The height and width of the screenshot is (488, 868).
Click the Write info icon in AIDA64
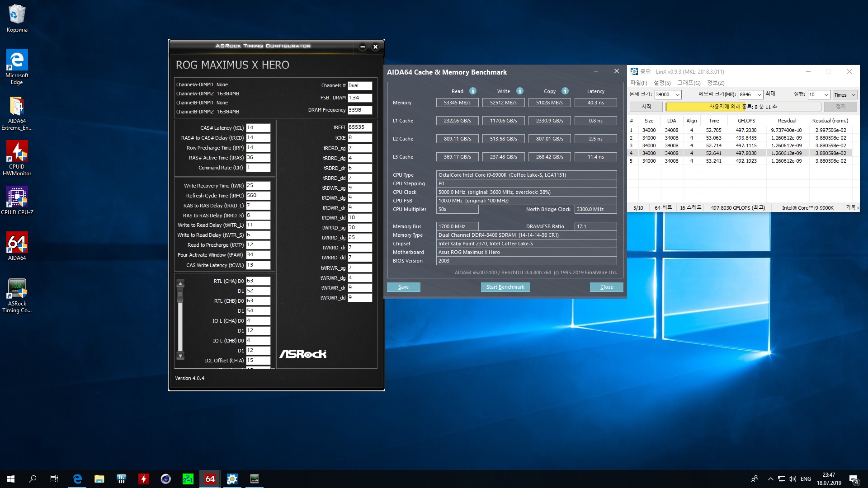[x=520, y=91]
